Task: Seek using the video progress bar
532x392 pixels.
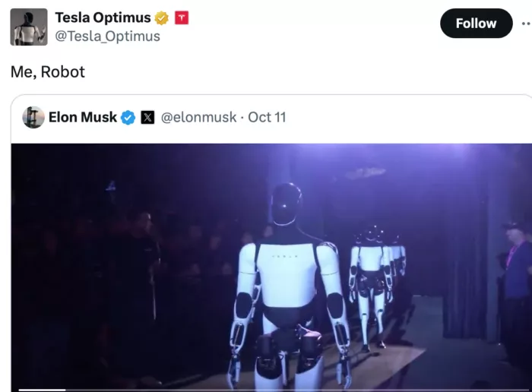Action: (x=271, y=390)
